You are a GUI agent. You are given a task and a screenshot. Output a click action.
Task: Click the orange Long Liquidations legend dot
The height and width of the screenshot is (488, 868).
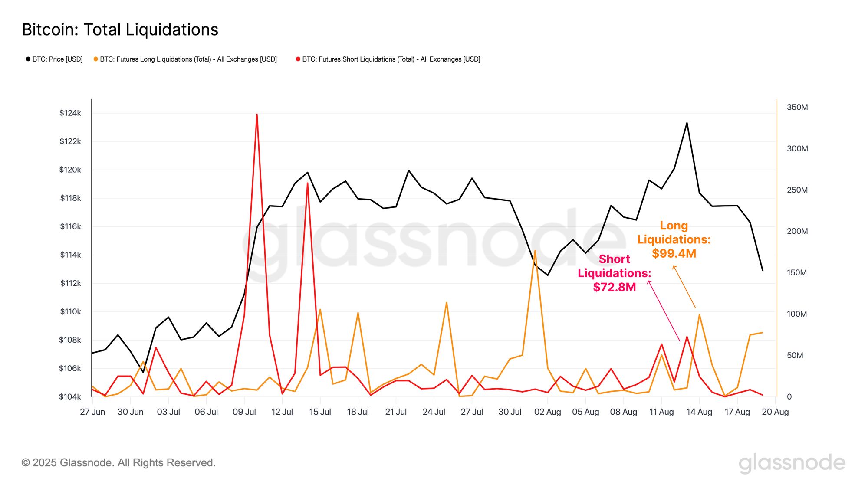click(x=95, y=59)
